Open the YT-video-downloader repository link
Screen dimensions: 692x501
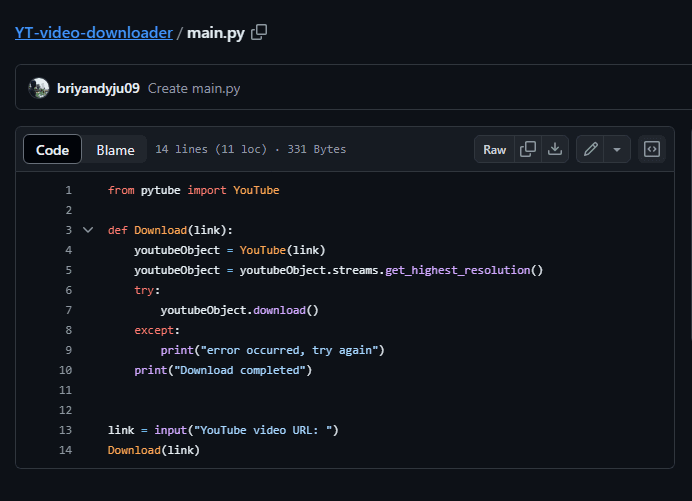click(x=93, y=32)
